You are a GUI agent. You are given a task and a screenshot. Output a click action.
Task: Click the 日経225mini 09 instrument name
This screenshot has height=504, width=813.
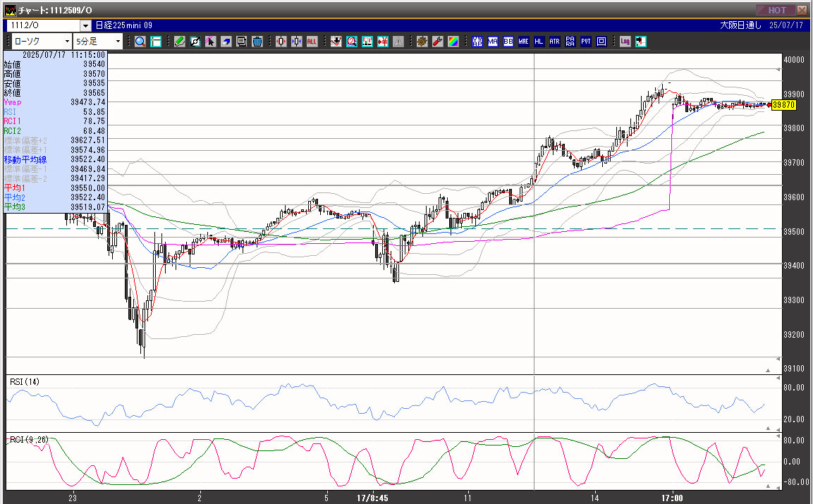124,25
